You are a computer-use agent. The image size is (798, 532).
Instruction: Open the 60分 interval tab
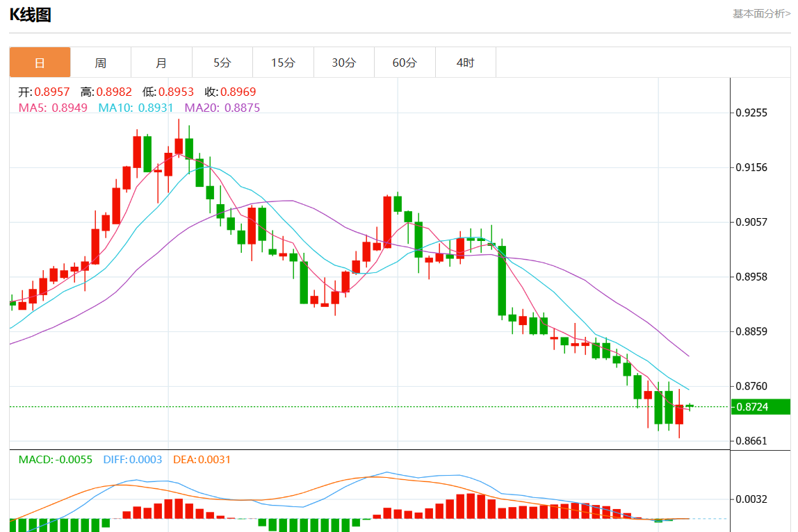405,63
